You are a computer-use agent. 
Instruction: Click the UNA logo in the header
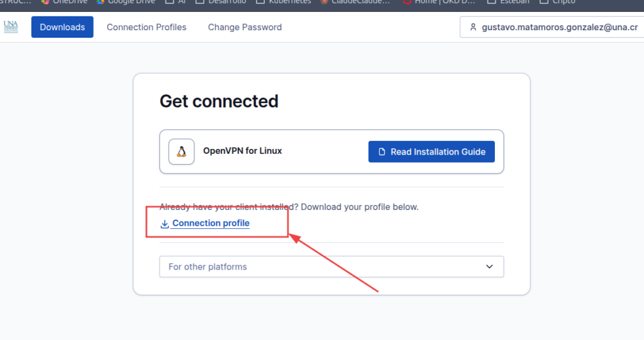pyautogui.click(x=11, y=27)
